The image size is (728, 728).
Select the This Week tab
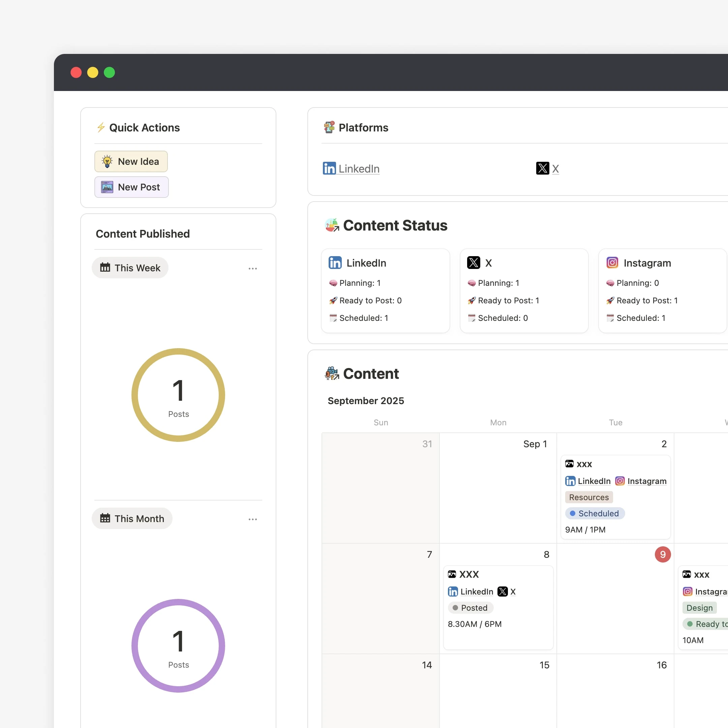click(x=130, y=268)
